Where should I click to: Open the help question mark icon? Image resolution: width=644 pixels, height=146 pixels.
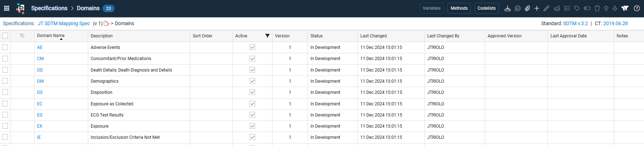tap(637, 8)
